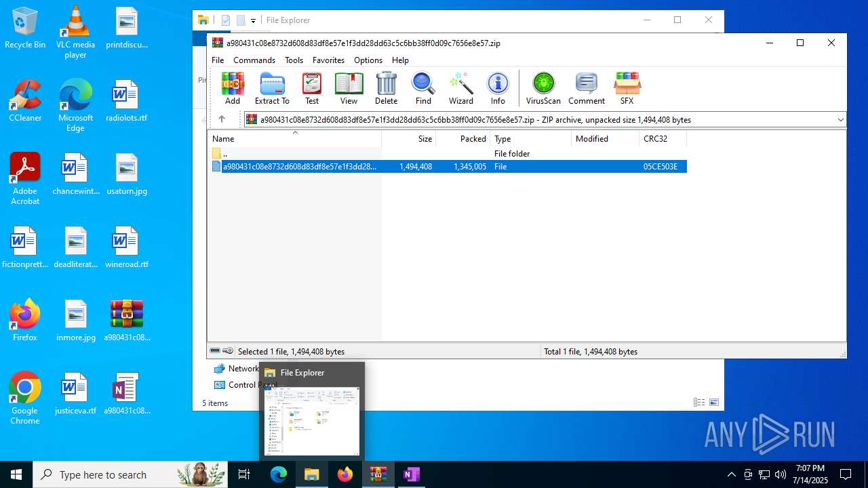Select CCleaner desktop shortcut
The height and width of the screenshot is (488, 868).
(x=25, y=101)
